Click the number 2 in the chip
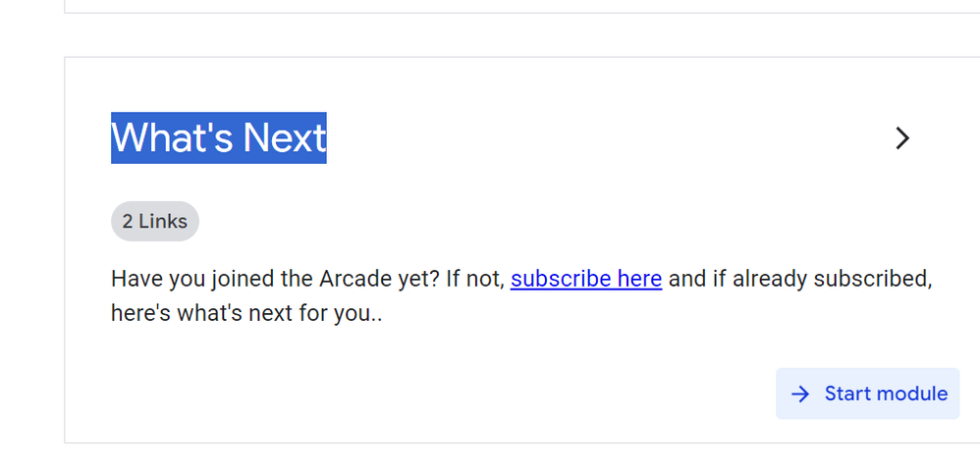The image size is (980, 475). point(127,221)
